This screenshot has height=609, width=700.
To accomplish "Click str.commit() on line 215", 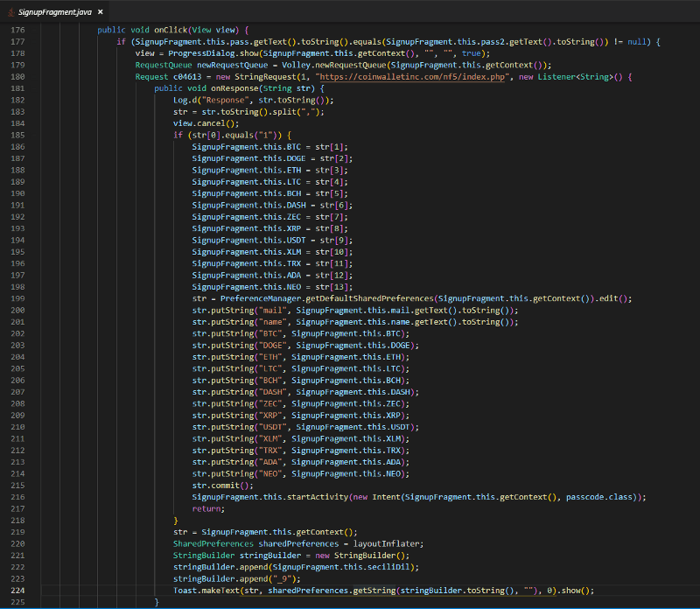I will pos(222,486).
